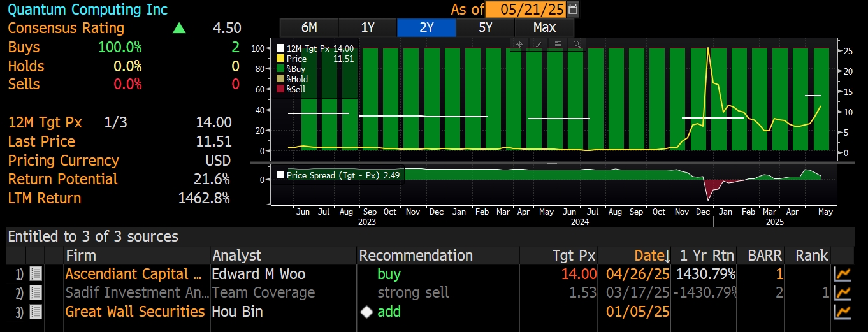Click green consensus rating up arrow
This screenshot has height=332, width=868.
[x=179, y=28]
